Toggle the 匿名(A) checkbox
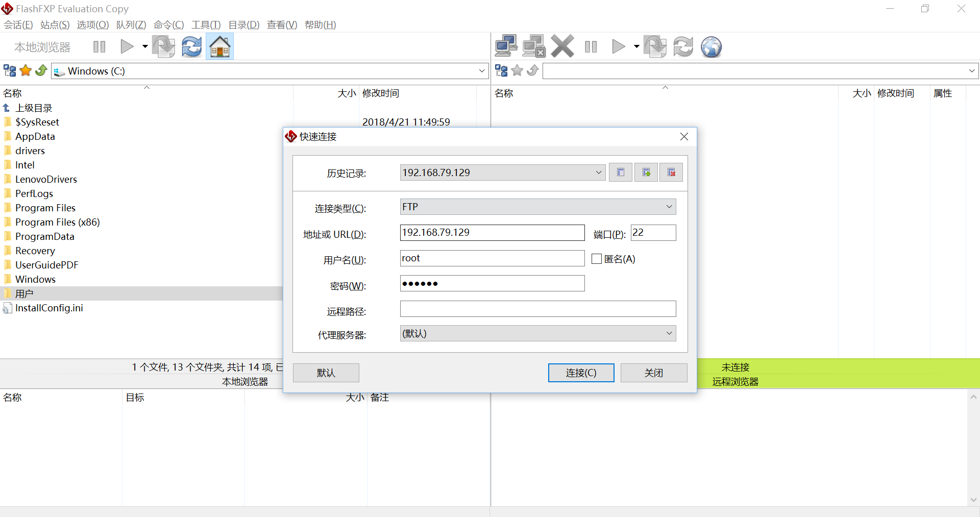Viewport: 980px width, 517px height. 597,259
